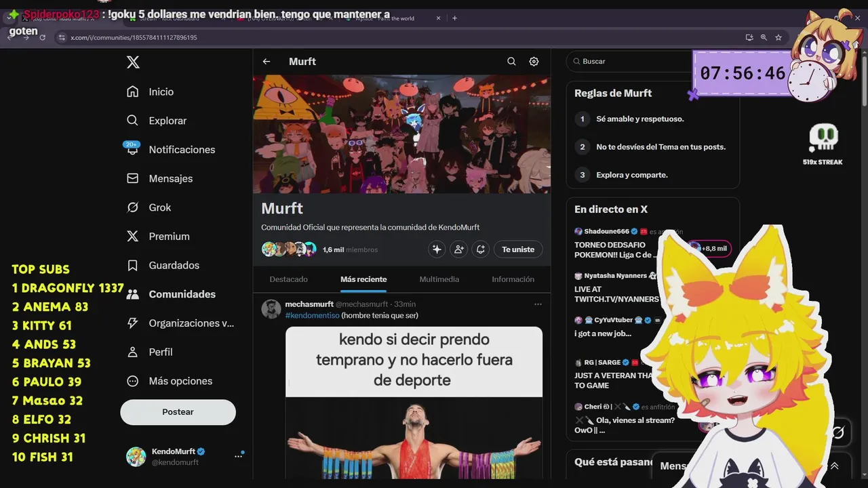
Task: Open KendoMurft account switcher dots
Action: (x=239, y=456)
